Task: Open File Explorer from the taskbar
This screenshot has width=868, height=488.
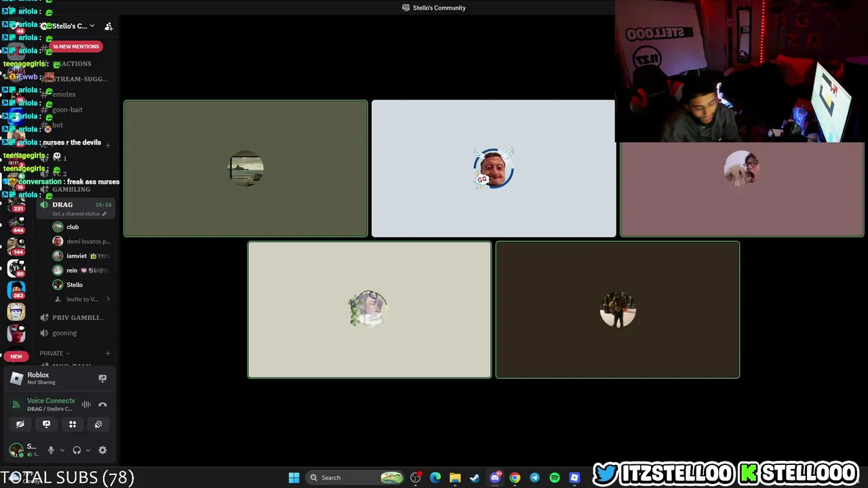Action: point(455,478)
